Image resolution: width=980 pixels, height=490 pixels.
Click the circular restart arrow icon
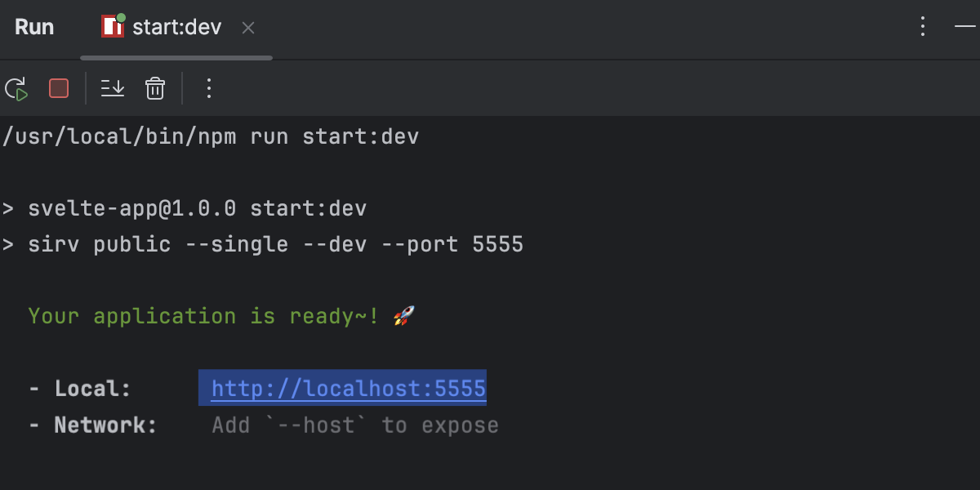tap(16, 88)
